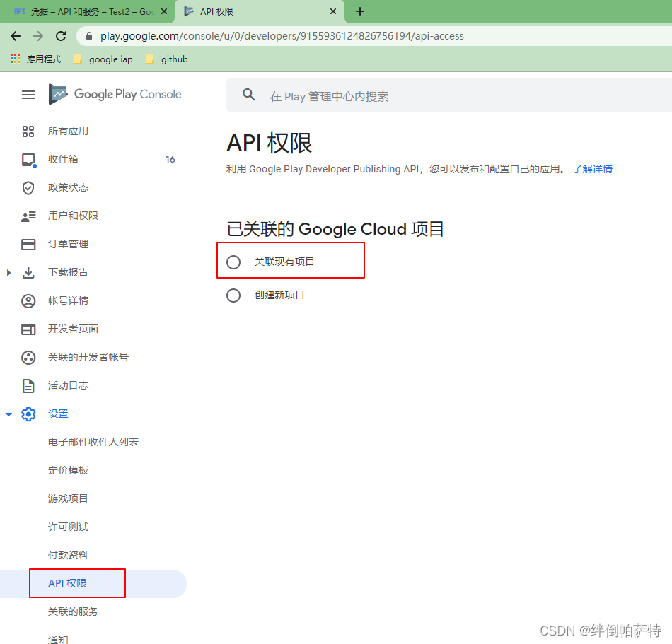Open 政策状态 in sidebar
The image size is (672, 644).
[x=68, y=187]
